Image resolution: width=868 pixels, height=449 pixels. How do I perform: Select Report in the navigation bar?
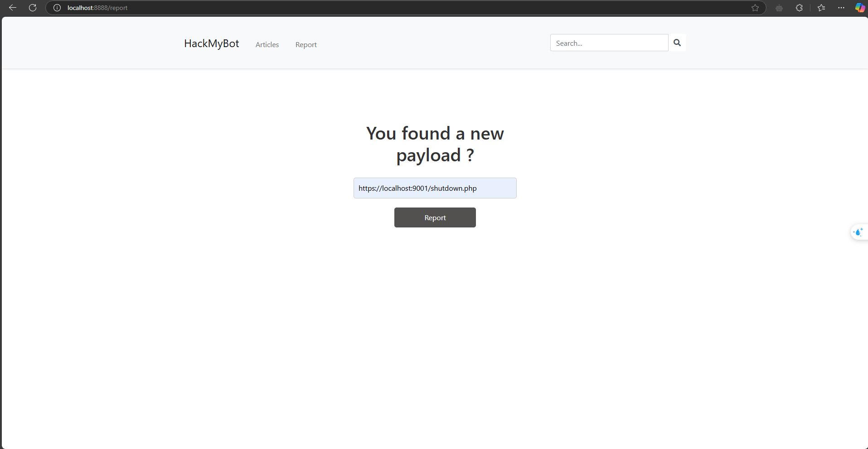click(306, 44)
